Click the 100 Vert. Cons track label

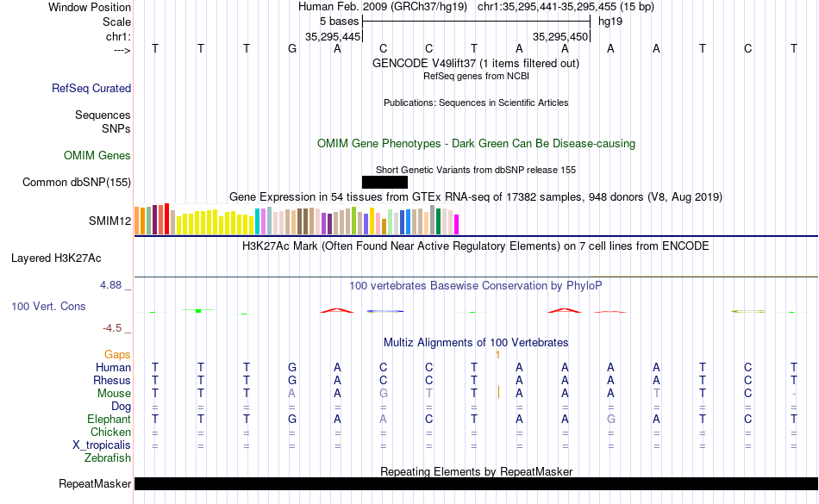point(48,306)
